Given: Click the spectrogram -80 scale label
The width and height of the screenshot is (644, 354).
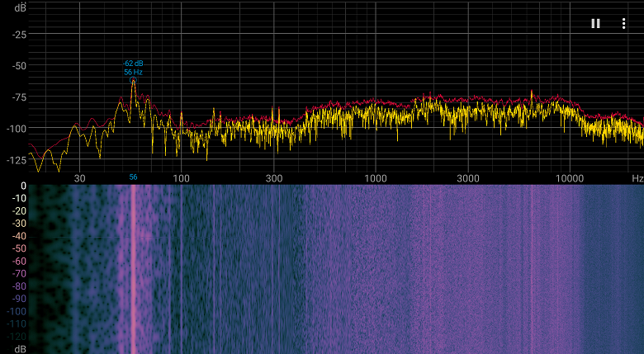Looking at the screenshot, I should pos(18,286).
